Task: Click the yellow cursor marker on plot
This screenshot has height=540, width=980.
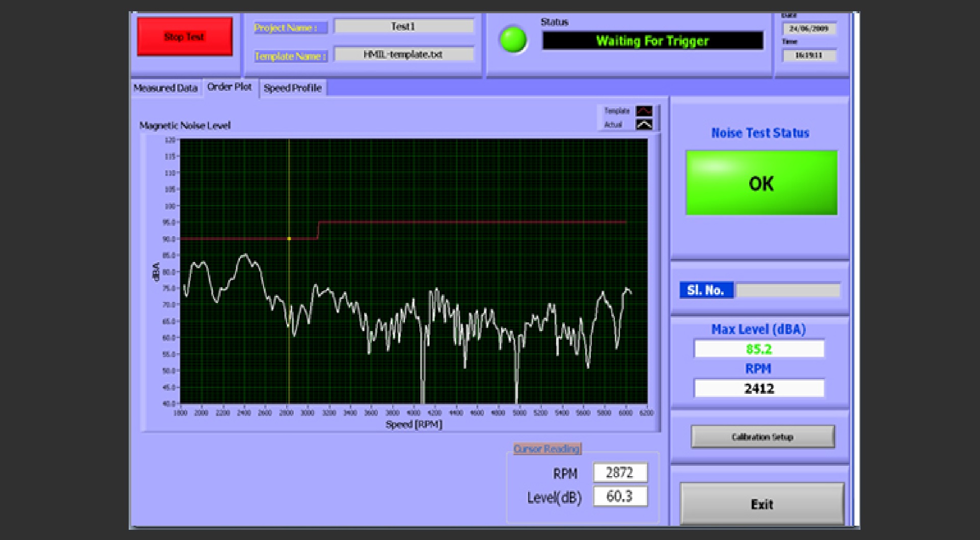Action: tap(289, 239)
